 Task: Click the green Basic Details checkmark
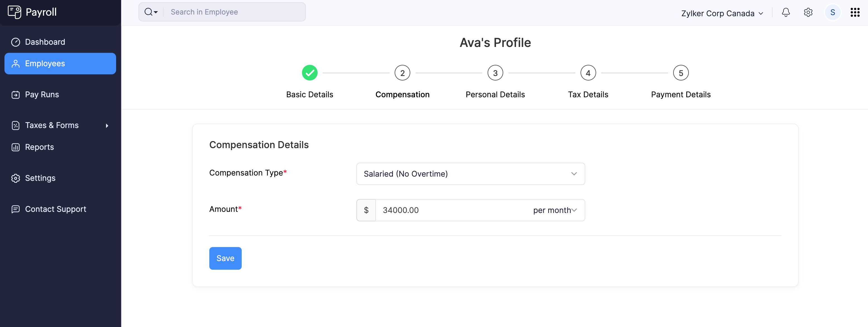[x=309, y=73]
